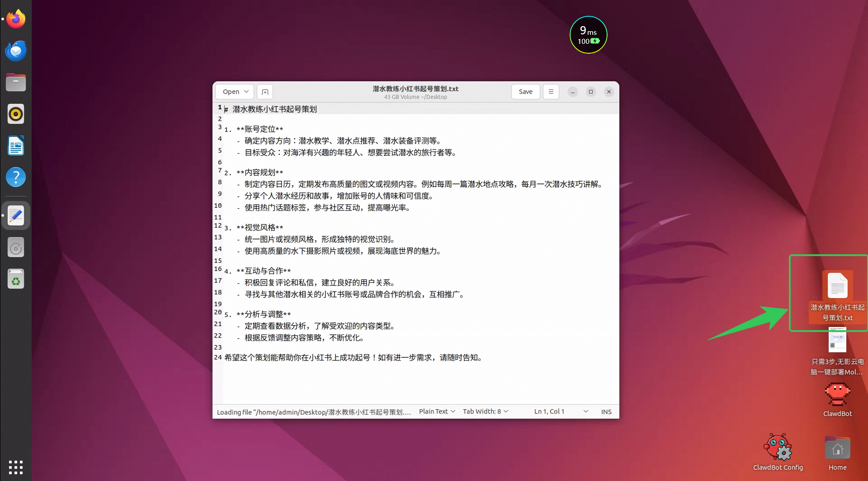This screenshot has height=481, width=868.
Task: Place cursor in the '寻找与其他潜水相关' line
Action: click(351, 294)
